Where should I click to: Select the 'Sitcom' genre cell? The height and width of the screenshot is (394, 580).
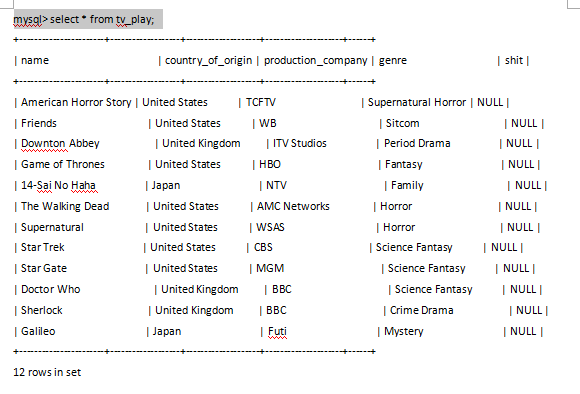[402, 123]
